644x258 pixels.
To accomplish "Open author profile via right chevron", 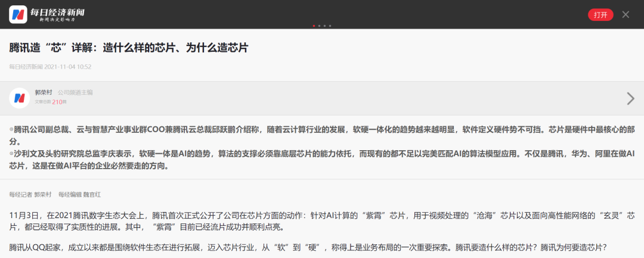I will (x=630, y=98).
